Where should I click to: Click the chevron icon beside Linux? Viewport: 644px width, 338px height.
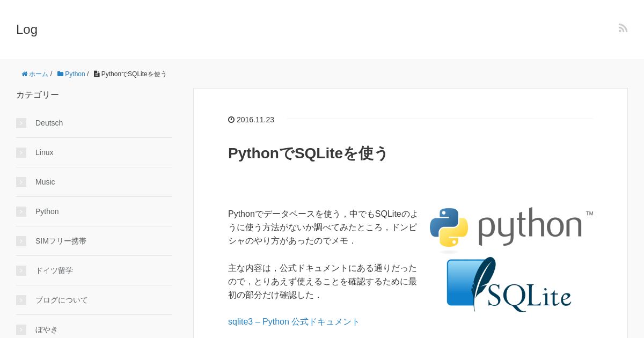(21, 152)
